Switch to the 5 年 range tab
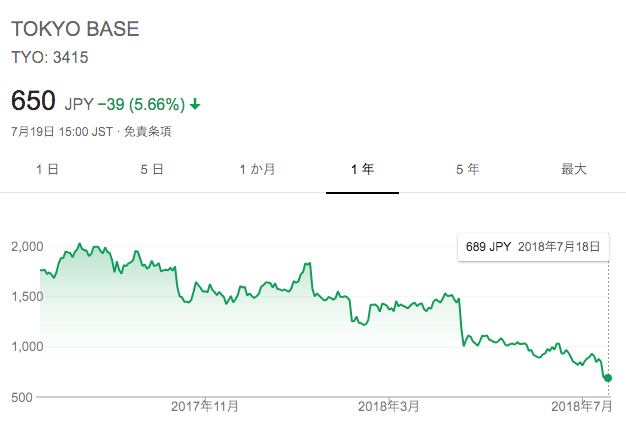Image resolution: width=626 pixels, height=433 pixels. click(x=468, y=170)
